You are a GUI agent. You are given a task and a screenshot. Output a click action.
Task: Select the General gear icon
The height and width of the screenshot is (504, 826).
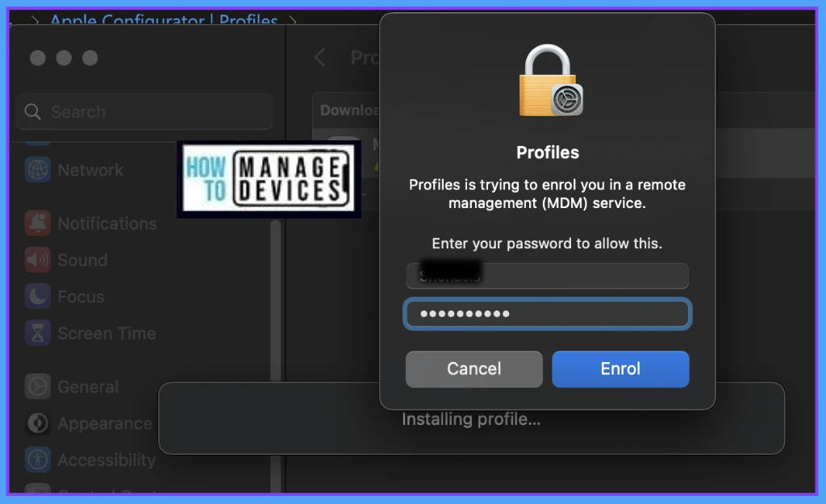(x=37, y=386)
